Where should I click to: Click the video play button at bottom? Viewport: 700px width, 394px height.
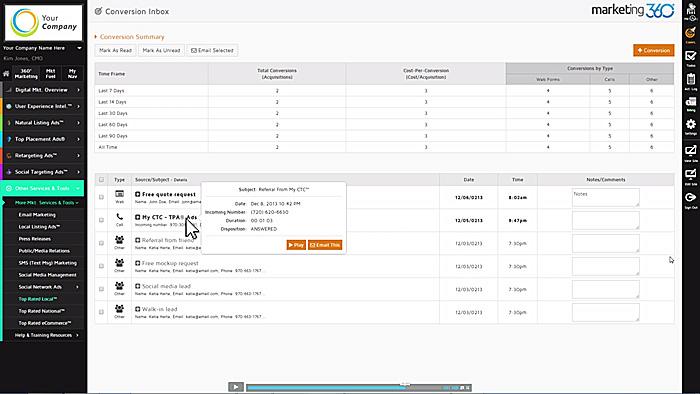coord(236,387)
